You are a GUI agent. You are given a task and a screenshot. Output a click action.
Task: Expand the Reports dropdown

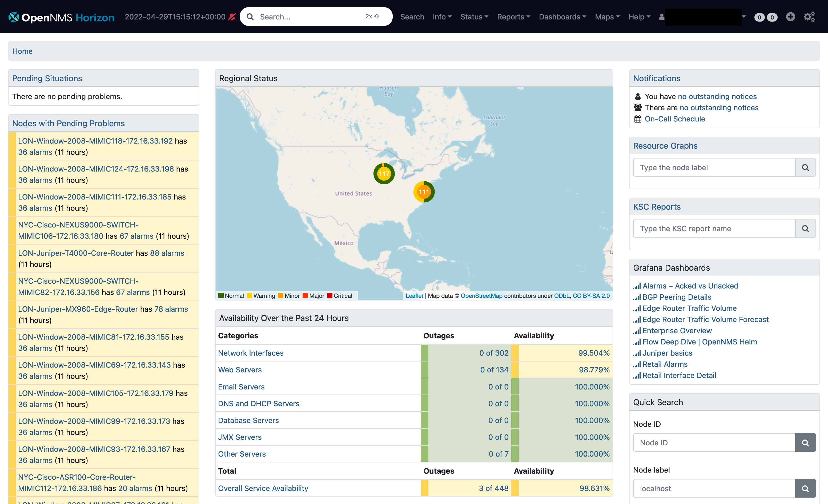(513, 17)
